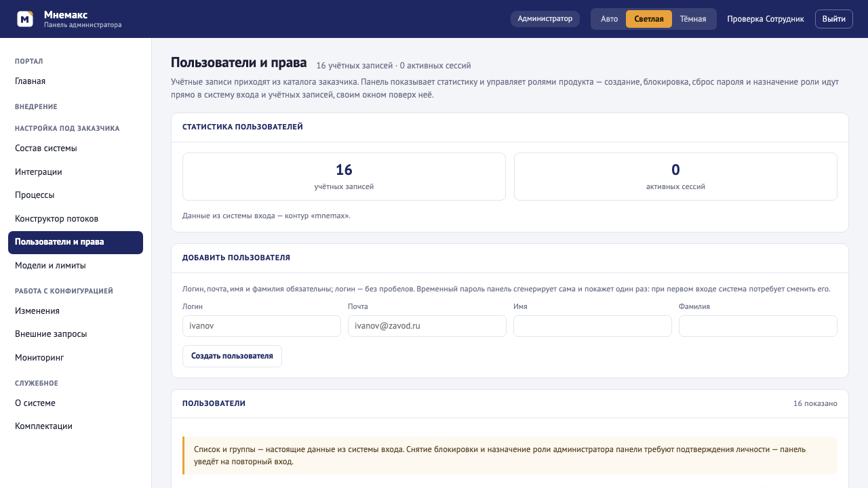Click the Мнемакс logo icon
Viewport: 868px width, 488px height.
point(25,19)
